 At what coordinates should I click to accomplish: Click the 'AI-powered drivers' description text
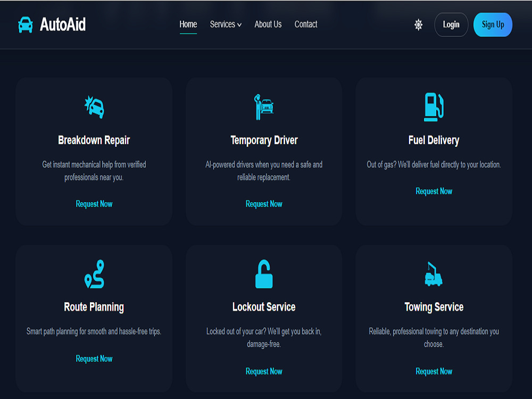click(264, 171)
